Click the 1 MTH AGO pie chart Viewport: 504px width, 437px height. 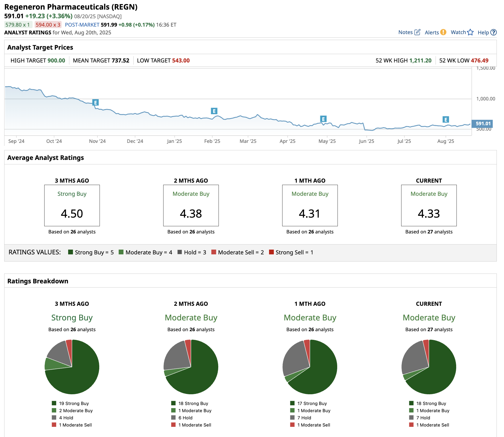click(310, 367)
